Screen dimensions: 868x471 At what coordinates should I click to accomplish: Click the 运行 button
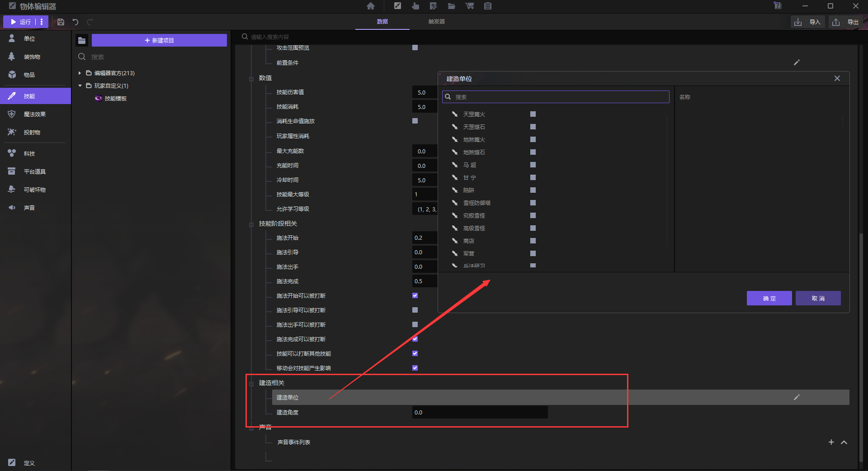pyautogui.click(x=20, y=22)
